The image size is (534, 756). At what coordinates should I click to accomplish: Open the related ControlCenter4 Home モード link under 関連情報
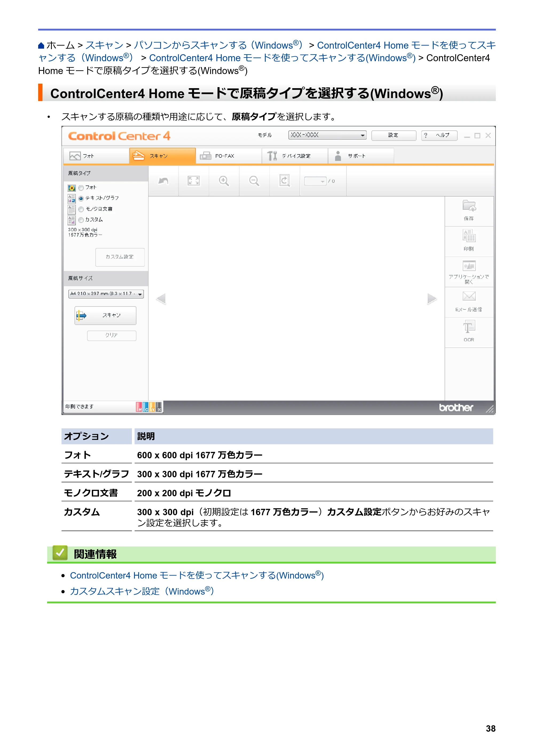(x=197, y=575)
